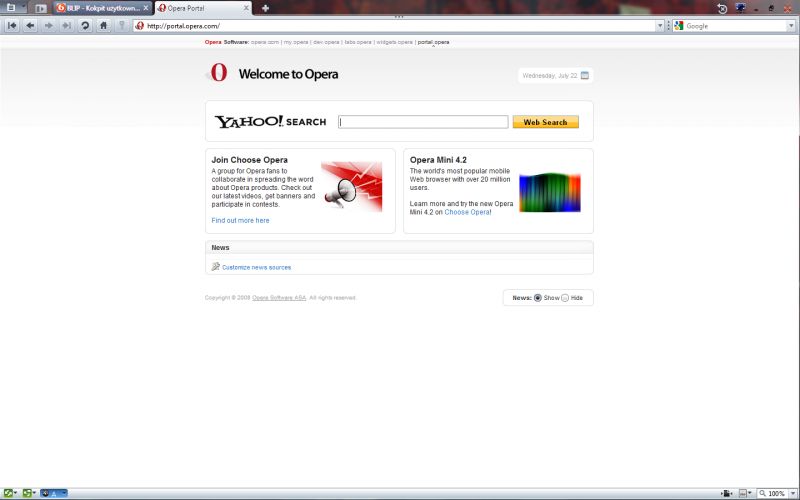This screenshot has width=800, height=500.
Task: Follow the 'Find out more here' link
Action: (x=240, y=220)
